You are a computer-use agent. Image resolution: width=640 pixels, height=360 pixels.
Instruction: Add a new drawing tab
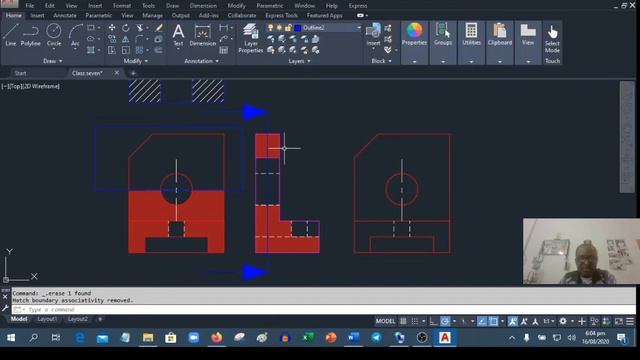point(133,73)
